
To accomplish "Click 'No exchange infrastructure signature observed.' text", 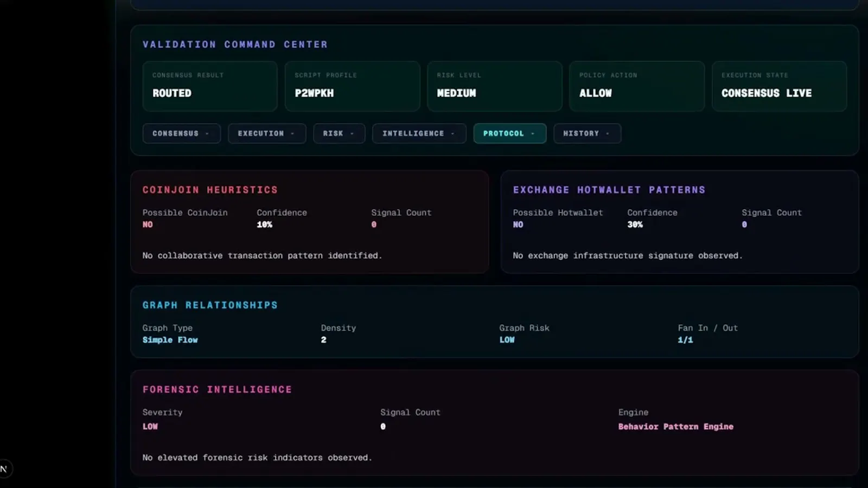I will pyautogui.click(x=627, y=255).
